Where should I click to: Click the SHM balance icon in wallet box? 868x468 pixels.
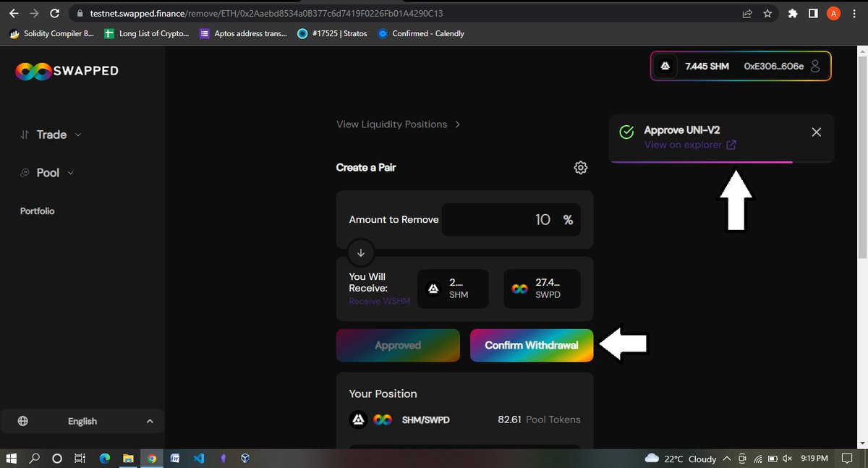pos(665,67)
